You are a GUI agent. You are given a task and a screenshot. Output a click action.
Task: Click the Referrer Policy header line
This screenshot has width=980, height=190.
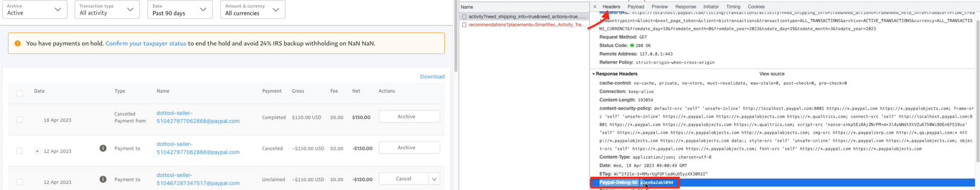657,62
